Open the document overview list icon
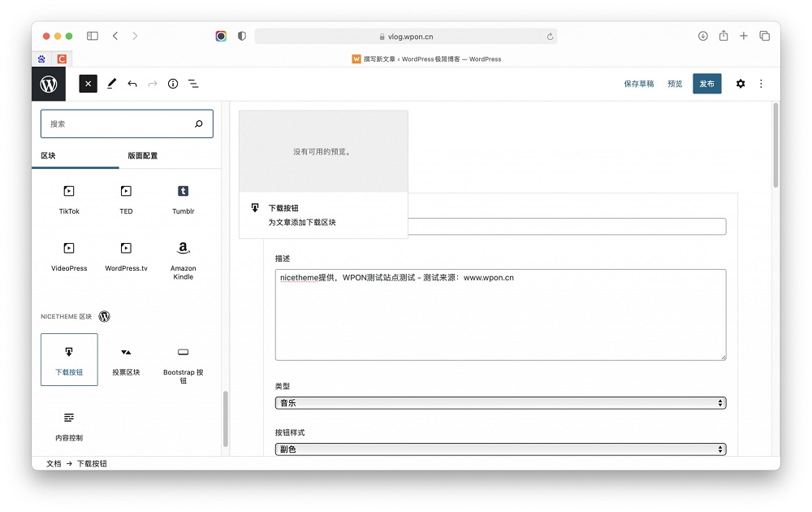Screen dimensions: 812x512 tap(193, 84)
